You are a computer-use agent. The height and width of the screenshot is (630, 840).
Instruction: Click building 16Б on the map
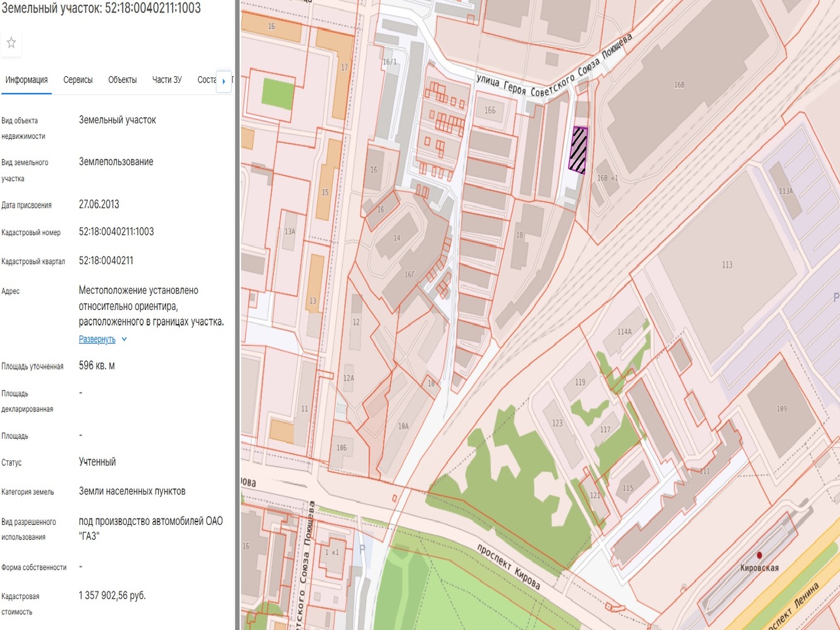pos(490,110)
